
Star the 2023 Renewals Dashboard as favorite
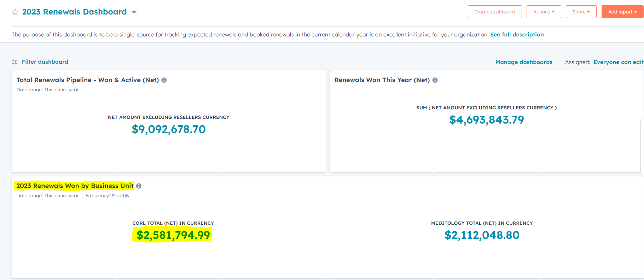point(15,12)
